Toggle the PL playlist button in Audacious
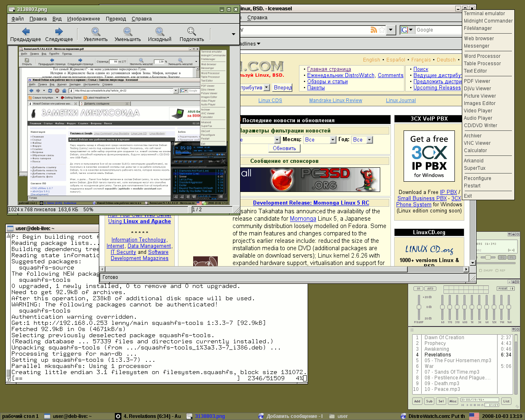 [x=511, y=258]
